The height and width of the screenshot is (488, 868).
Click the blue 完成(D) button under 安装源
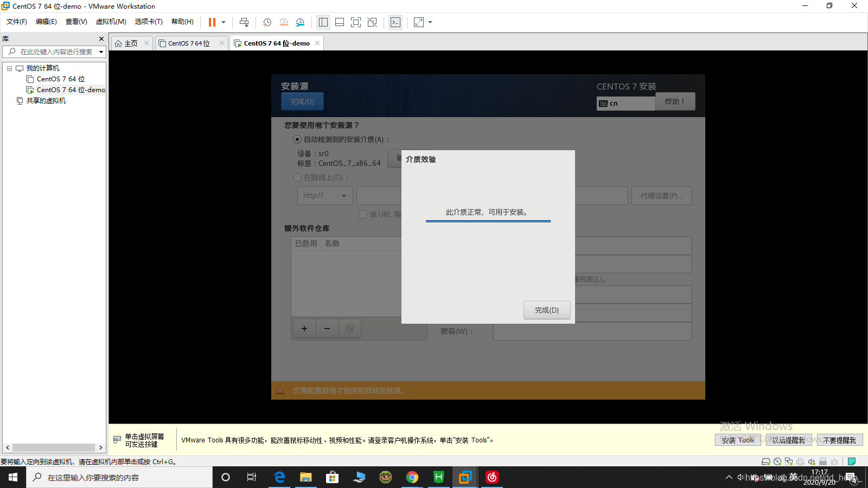tap(302, 101)
